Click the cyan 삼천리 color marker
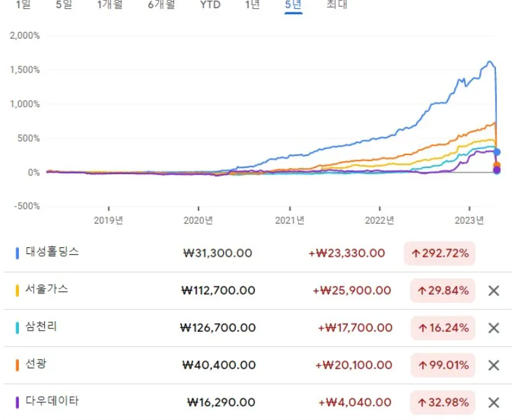The width and height of the screenshot is (517, 420). coord(17,328)
